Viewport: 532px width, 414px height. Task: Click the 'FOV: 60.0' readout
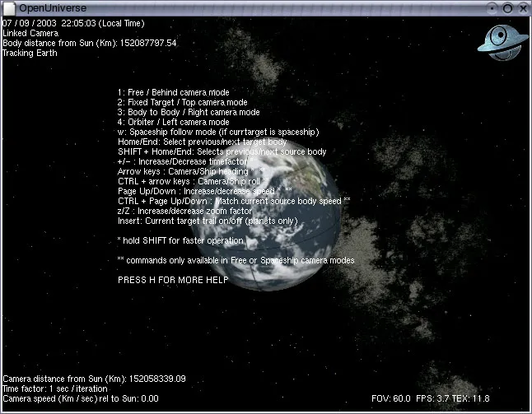point(391,398)
